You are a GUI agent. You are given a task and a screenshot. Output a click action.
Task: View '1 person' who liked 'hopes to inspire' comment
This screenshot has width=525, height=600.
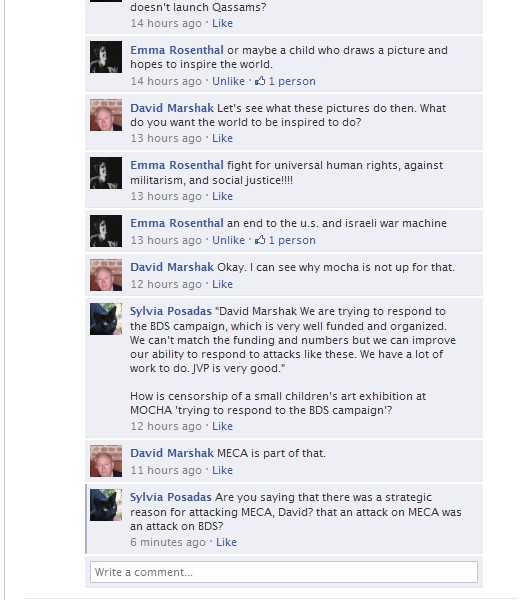point(292,81)
